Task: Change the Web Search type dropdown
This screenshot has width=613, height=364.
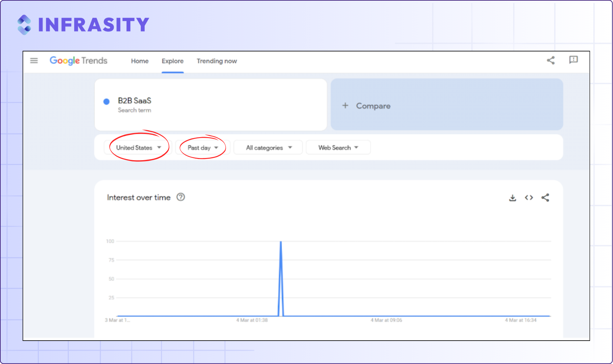Action: [338, 147]
